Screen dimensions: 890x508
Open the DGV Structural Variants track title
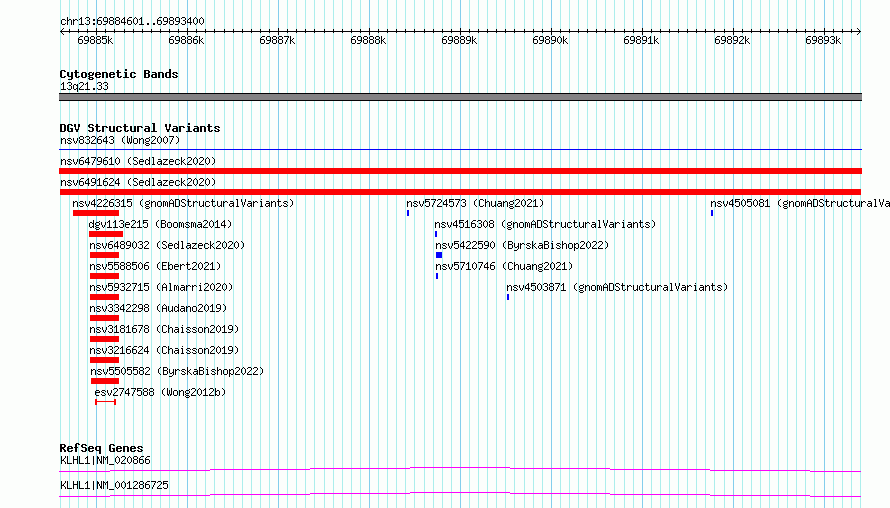point(140,128)
